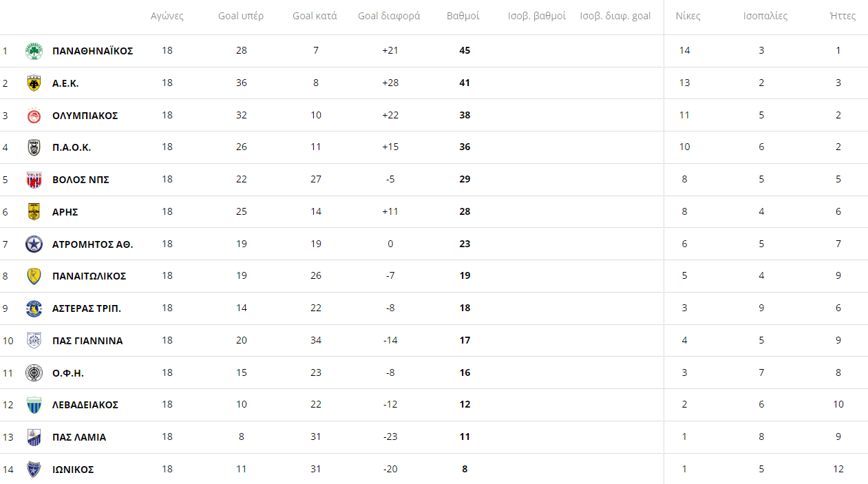The image size is (868, 484).
Task: Click the Αστέρας Τρίπ. club crest
Action: [x=34, y=308]
